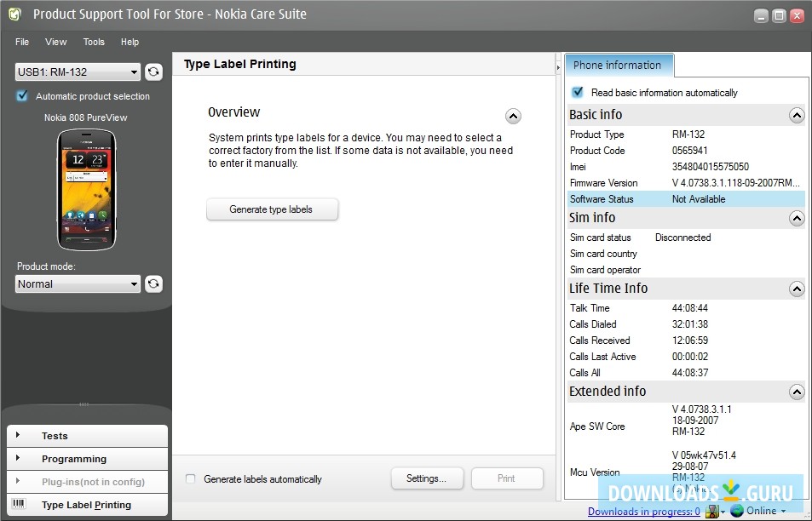Click the Sim card operator row
This screenshot has height=521, width=812.
(x=686, y=270)
